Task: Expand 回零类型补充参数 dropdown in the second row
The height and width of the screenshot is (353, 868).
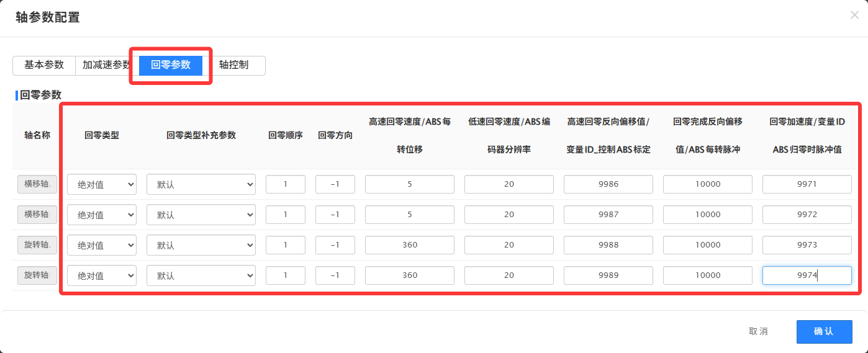Action: click(x=201, y=215)
